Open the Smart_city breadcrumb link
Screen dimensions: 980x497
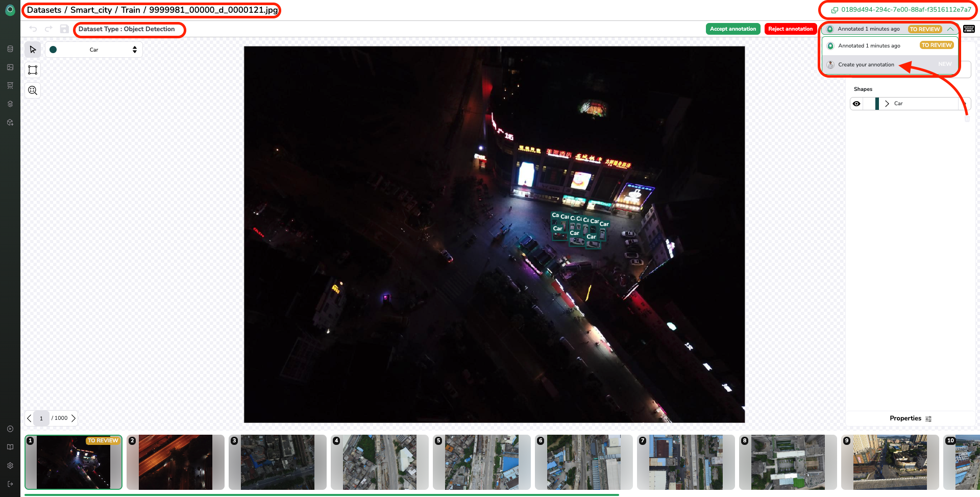(91, 10)
